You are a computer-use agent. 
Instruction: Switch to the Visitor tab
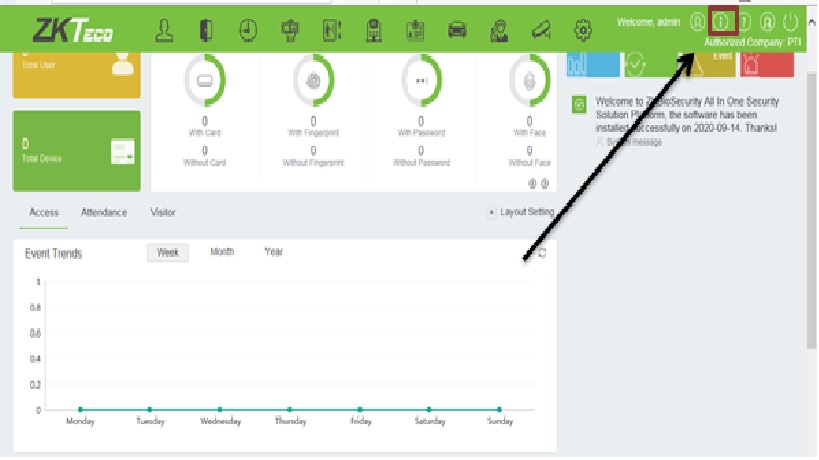[x=162, y=213]
